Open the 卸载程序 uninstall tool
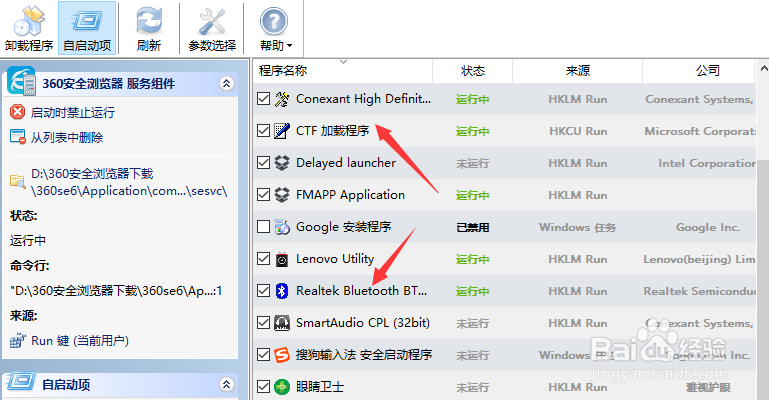769x400 pixels. [29, 28]
